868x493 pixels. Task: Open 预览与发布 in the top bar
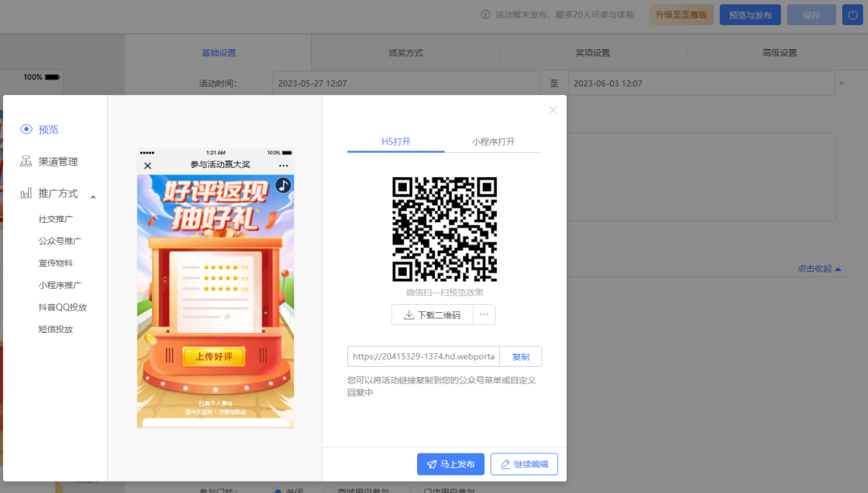coord(750,15)
